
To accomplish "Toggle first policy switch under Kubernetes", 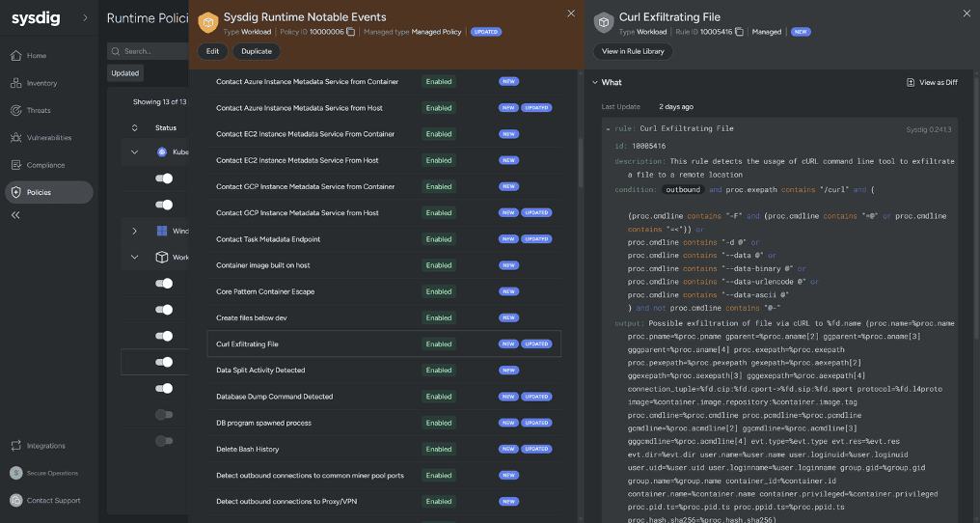I will click(x=164, y=179).
